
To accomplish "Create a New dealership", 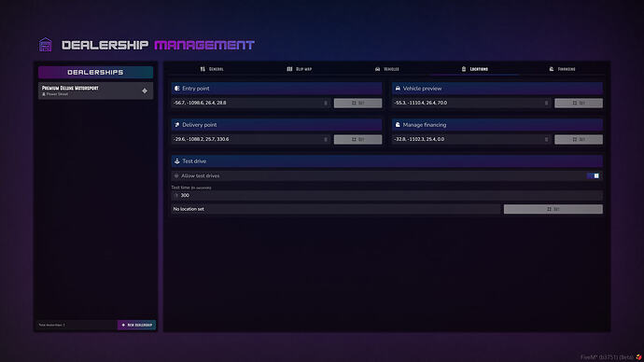I will [x=137, y=325].
